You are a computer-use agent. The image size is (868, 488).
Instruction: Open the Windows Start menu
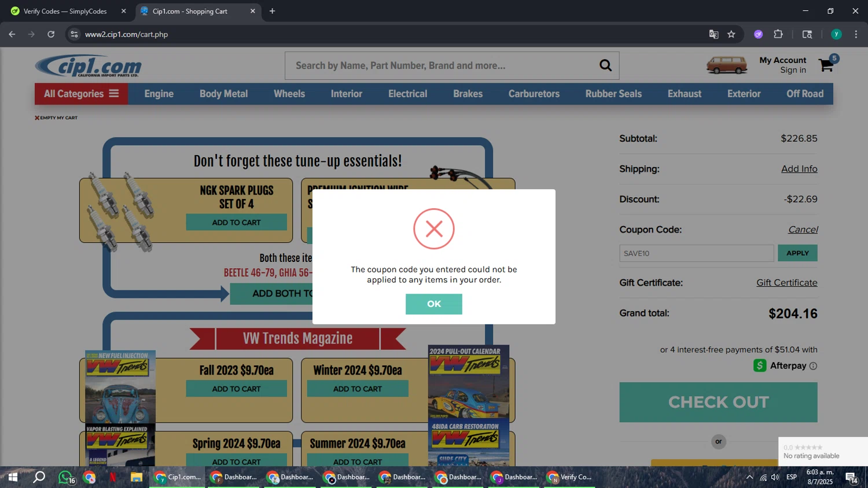coord(12,477)
